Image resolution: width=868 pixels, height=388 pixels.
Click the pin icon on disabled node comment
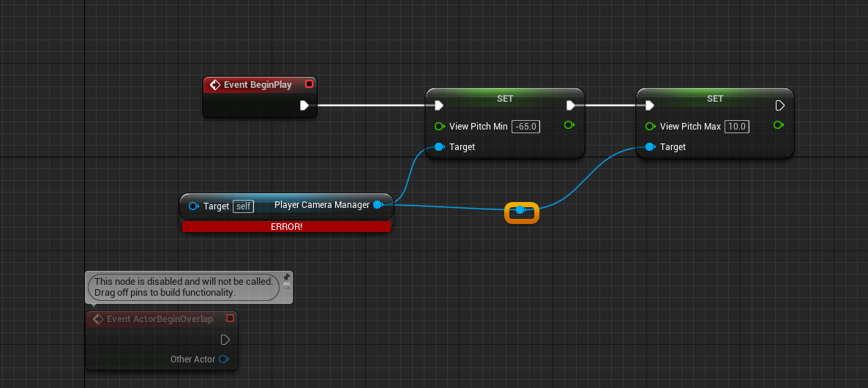click(286, 277)
